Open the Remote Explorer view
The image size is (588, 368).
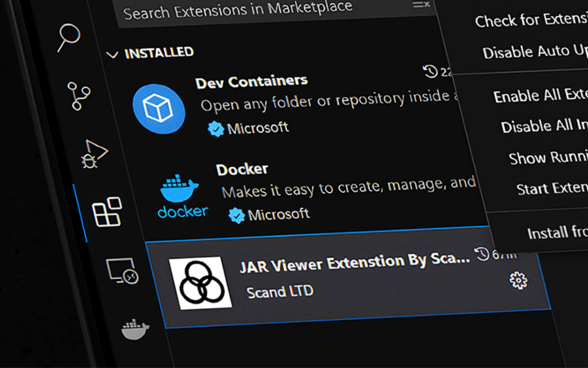122,271
